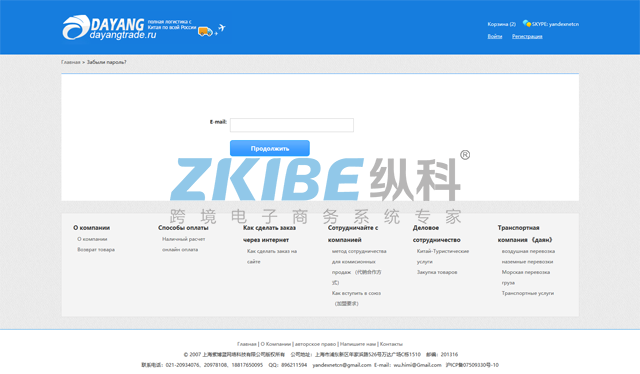Click the white airplane icon in header
Screen dimensions: 640x374
[222, 28]
